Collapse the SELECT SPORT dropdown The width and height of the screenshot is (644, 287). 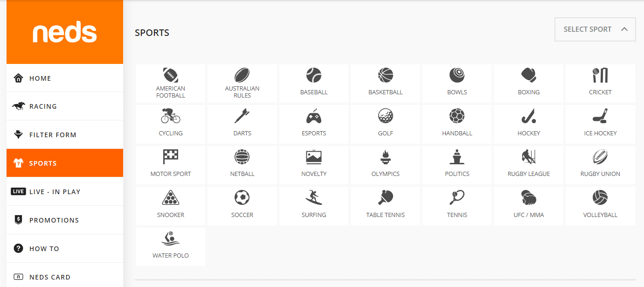tap(595, 29)
